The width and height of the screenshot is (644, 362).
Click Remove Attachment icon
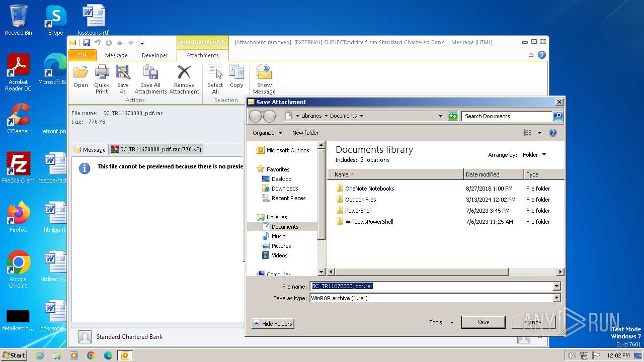[184, 79]
